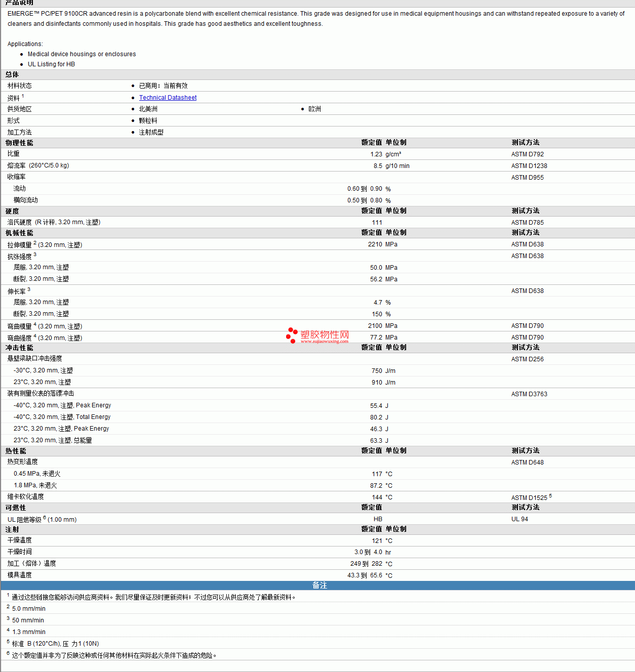Click the 'ASTM D955' test method

click(x=528, y=178)
